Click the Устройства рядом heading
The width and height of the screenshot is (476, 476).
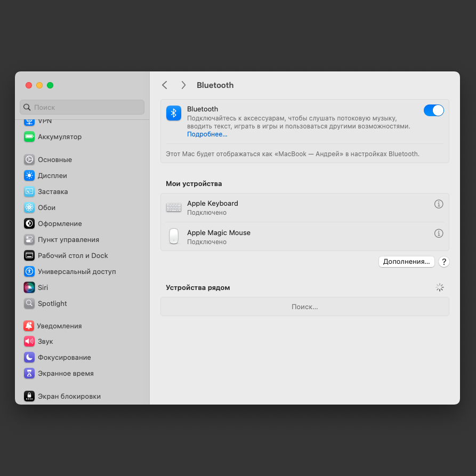pyautogui.click(x=198, y=287)
